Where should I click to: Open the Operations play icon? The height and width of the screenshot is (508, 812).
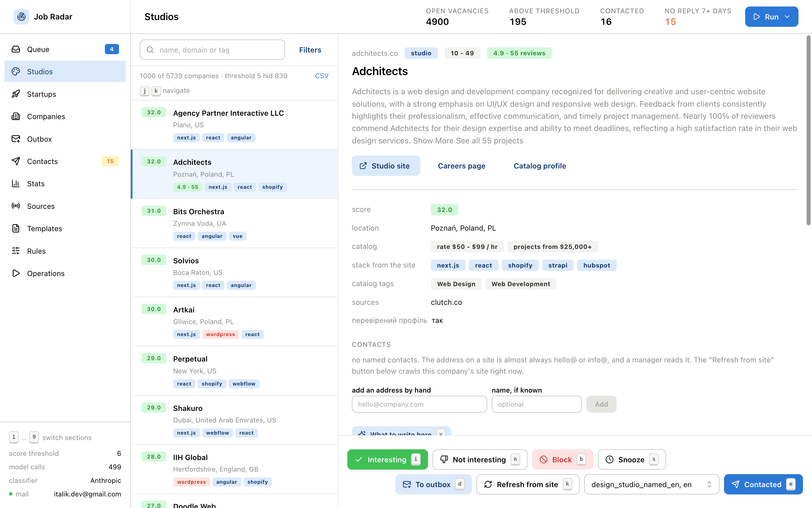click(x=16, y=273)
